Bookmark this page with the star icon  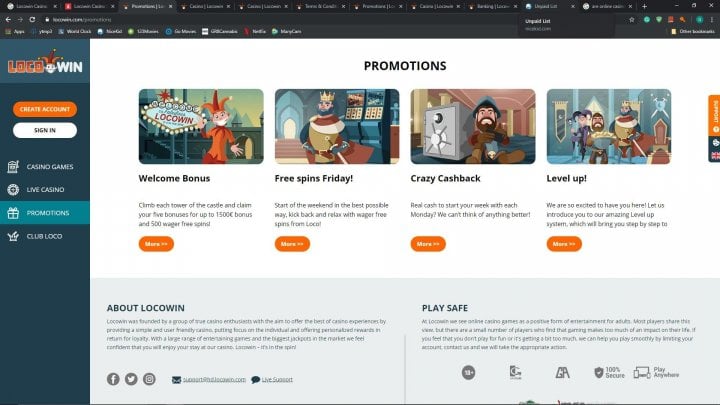click(632, 20)
